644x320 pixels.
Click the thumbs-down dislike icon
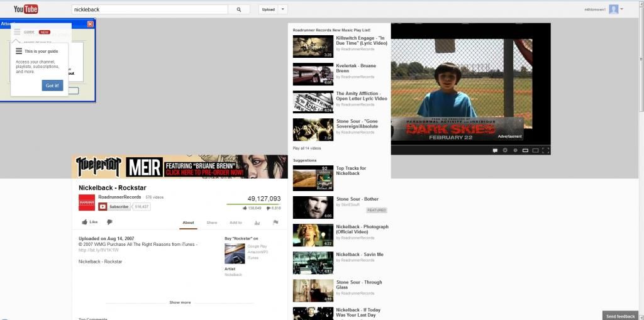(x=109, y=222)
